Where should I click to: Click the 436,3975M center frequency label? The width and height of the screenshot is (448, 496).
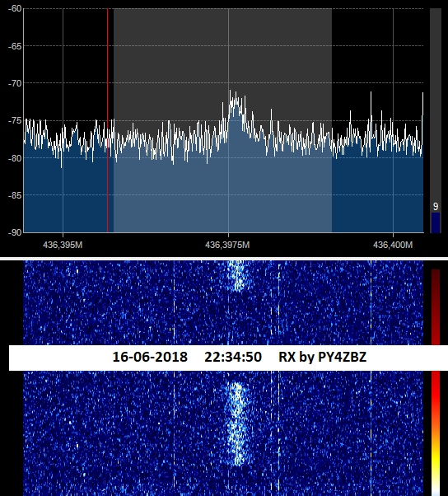tap(227, 245)
